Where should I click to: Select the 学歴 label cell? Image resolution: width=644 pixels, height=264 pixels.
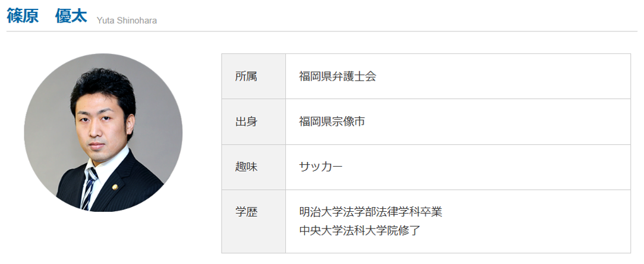[254, 221]
